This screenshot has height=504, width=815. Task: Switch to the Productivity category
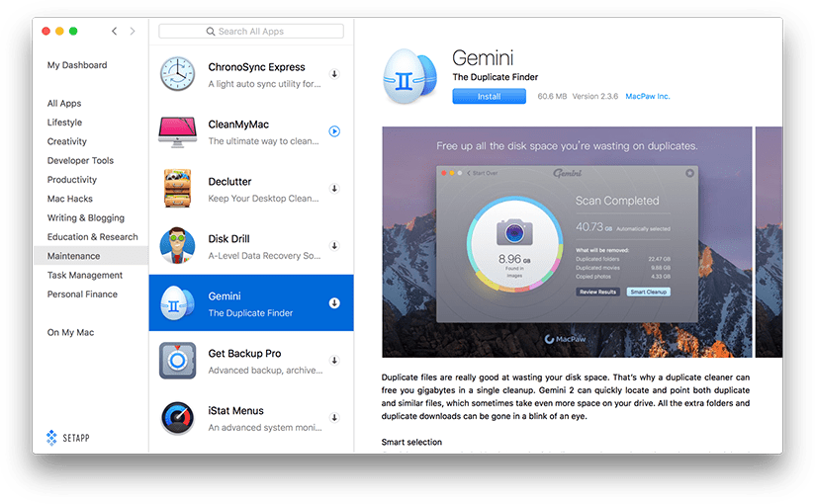tap(72, 180)
